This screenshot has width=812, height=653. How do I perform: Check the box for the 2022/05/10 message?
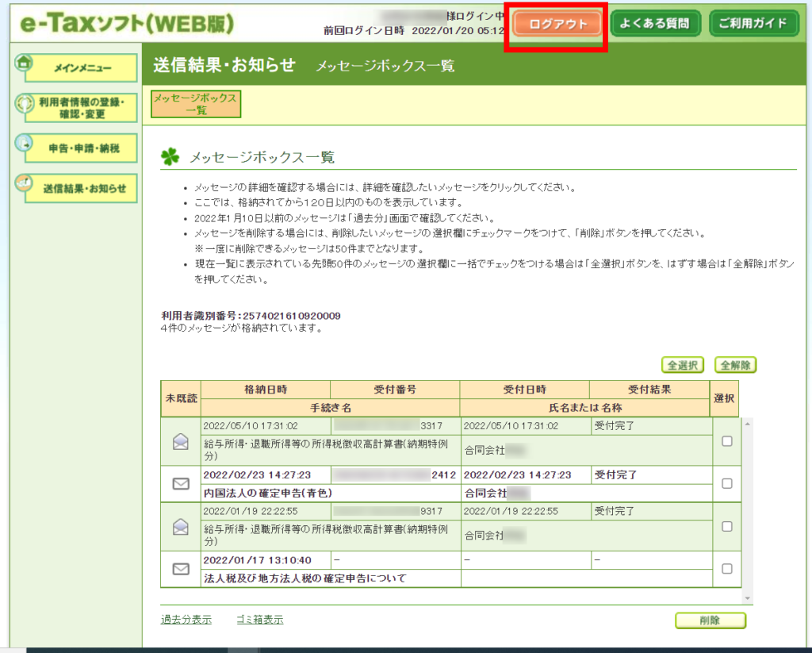click(x=726, y=442)
